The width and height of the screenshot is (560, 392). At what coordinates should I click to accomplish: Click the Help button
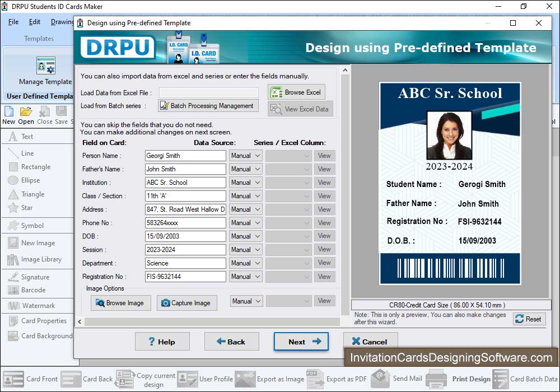pos(162,342)
